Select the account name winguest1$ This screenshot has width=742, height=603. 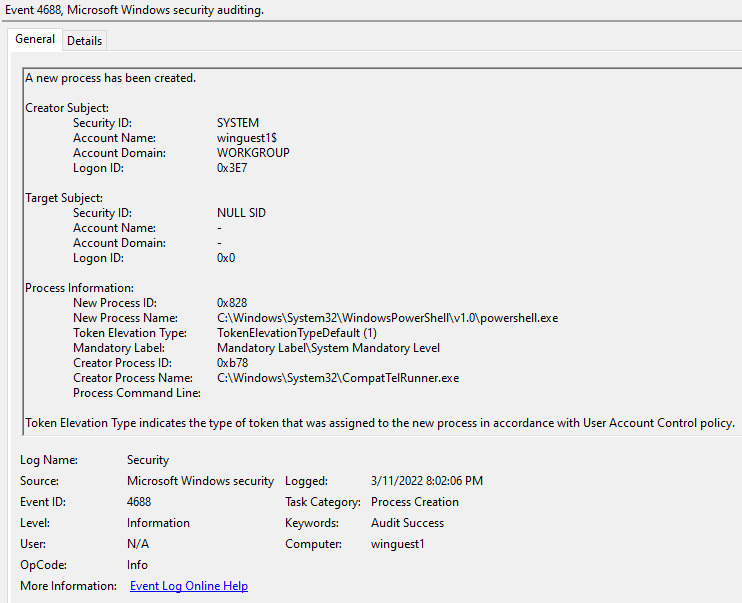point(247,138)
